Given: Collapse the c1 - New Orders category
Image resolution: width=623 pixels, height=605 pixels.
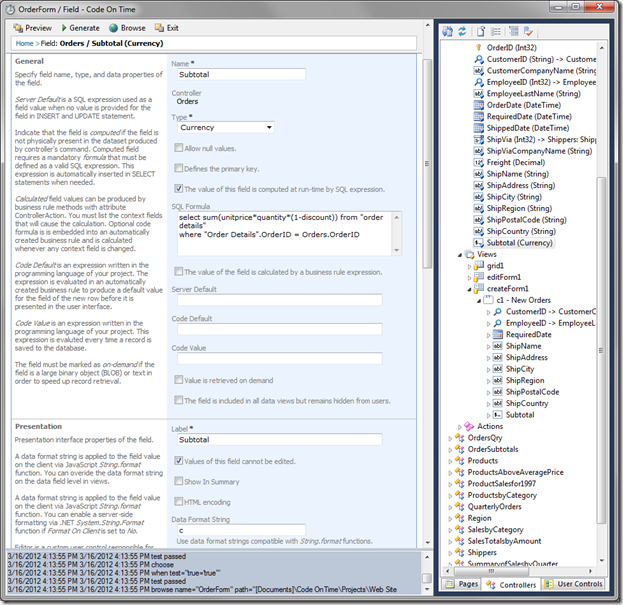Looking at the screenshot, I should pyautogui.click(x=479, y=301).
